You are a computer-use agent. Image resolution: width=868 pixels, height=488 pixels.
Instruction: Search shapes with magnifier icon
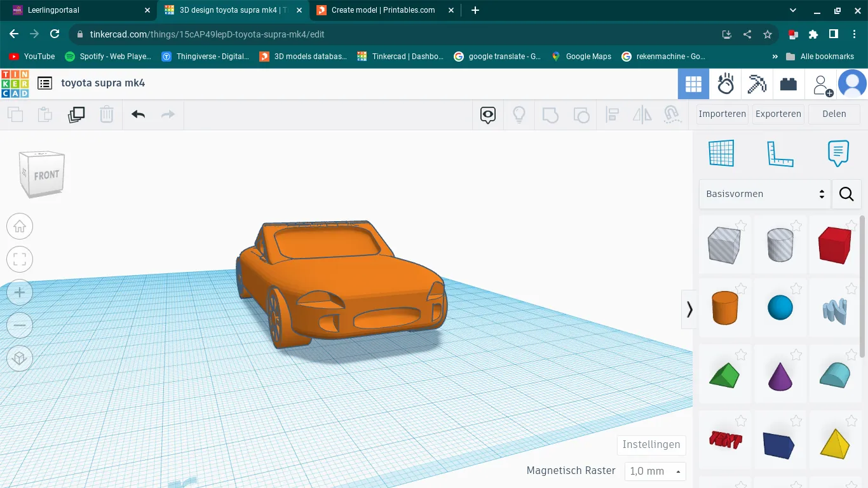[846, 194]
